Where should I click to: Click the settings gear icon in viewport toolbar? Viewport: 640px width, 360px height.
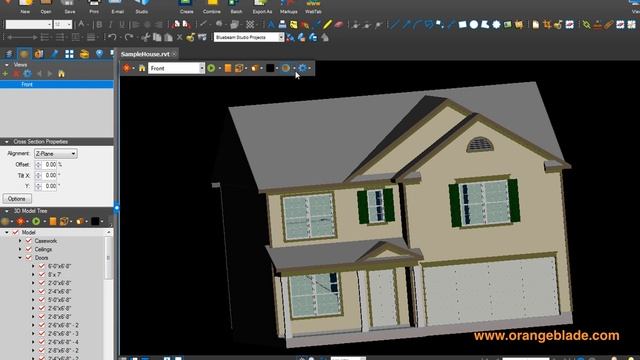coord(302,68)
